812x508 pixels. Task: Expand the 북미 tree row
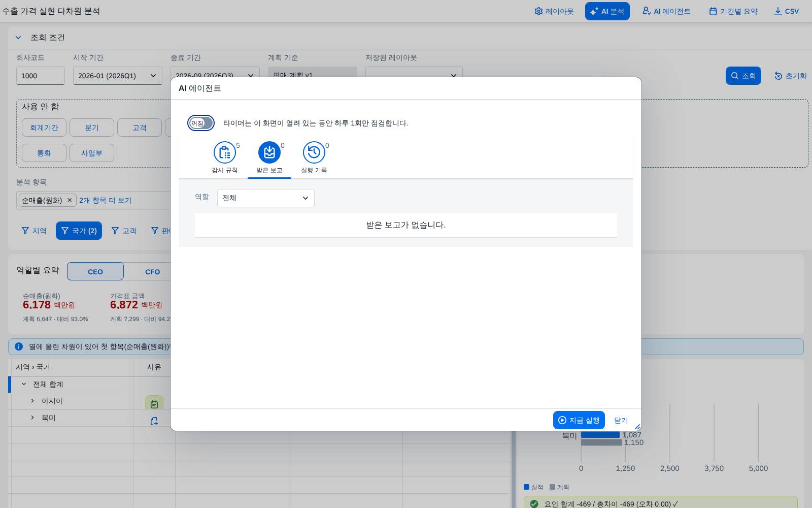pos(32,418)
